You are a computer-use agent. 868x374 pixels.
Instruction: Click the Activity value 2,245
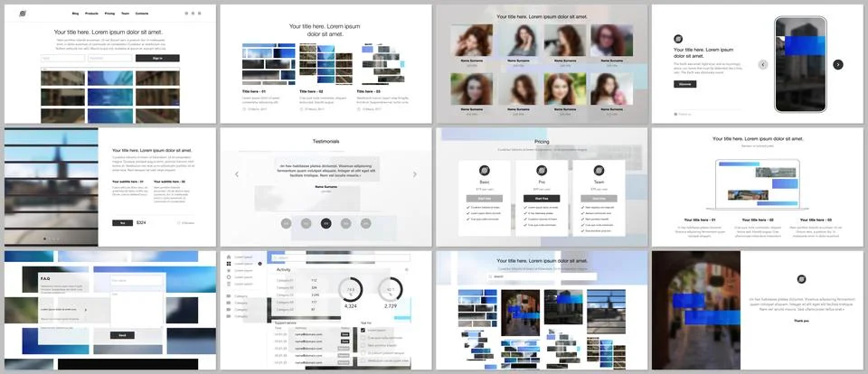point(315,295)
